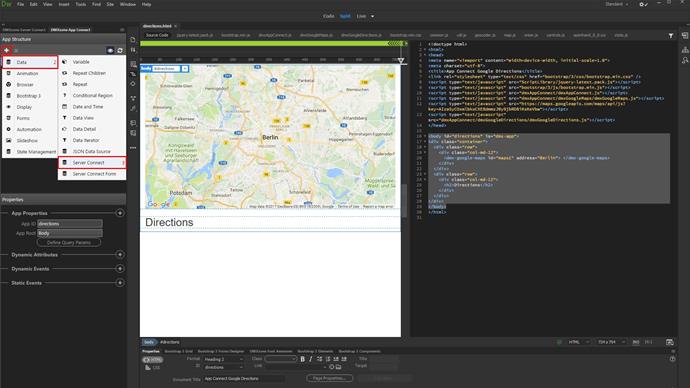Select JSON Data Source in the Data submenu
690x388 pixels.
coord(92,151)
